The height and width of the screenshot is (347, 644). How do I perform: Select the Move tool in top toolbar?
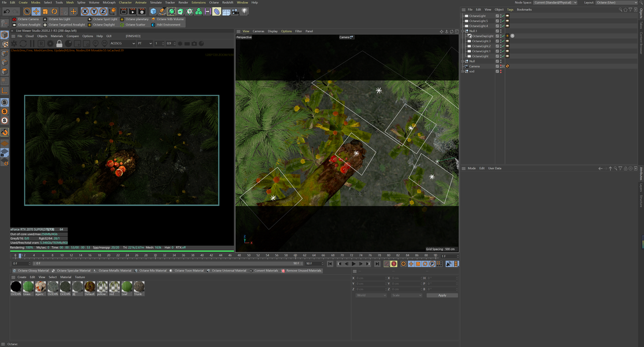click(x=36, y=12)
